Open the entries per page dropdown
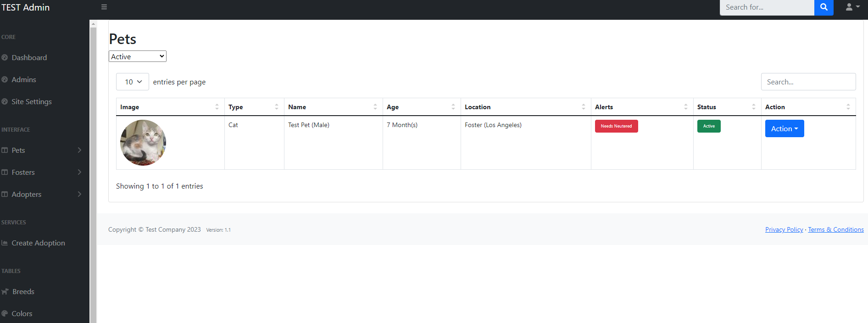The height and width of the screenshot is (323, 868). [x=133, y=82]
